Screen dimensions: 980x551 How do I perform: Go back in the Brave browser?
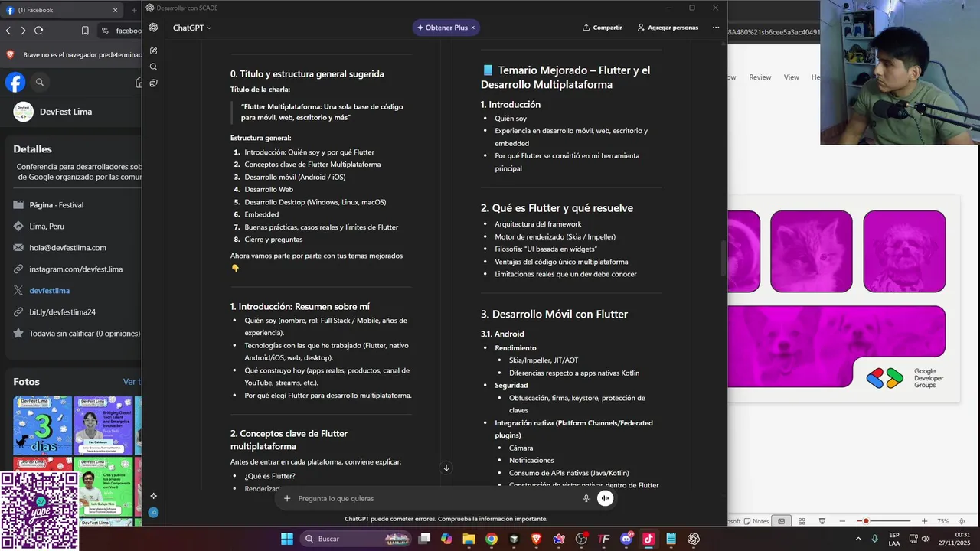point(8,31)
